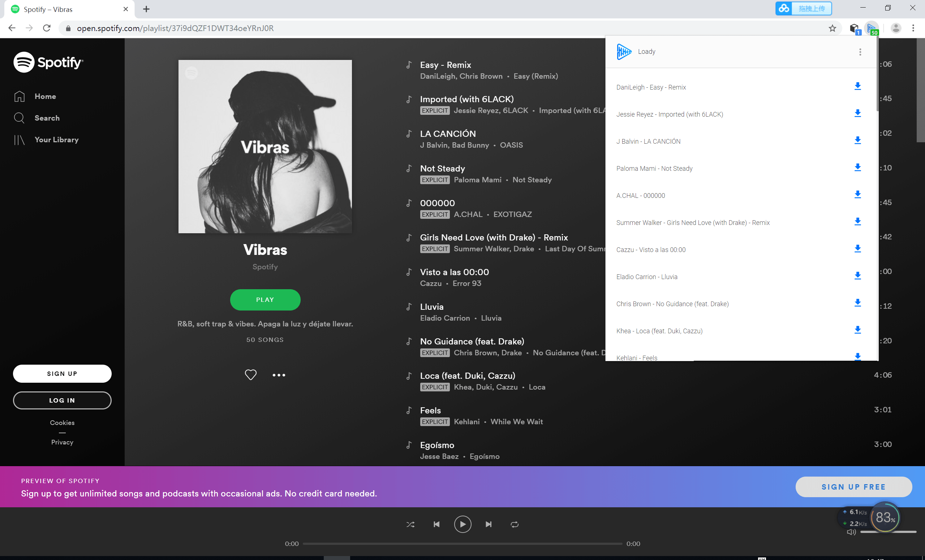This screenshot has height=560, width=925.
Task: Click the Your Library icon
Action: tap(19, 140)
